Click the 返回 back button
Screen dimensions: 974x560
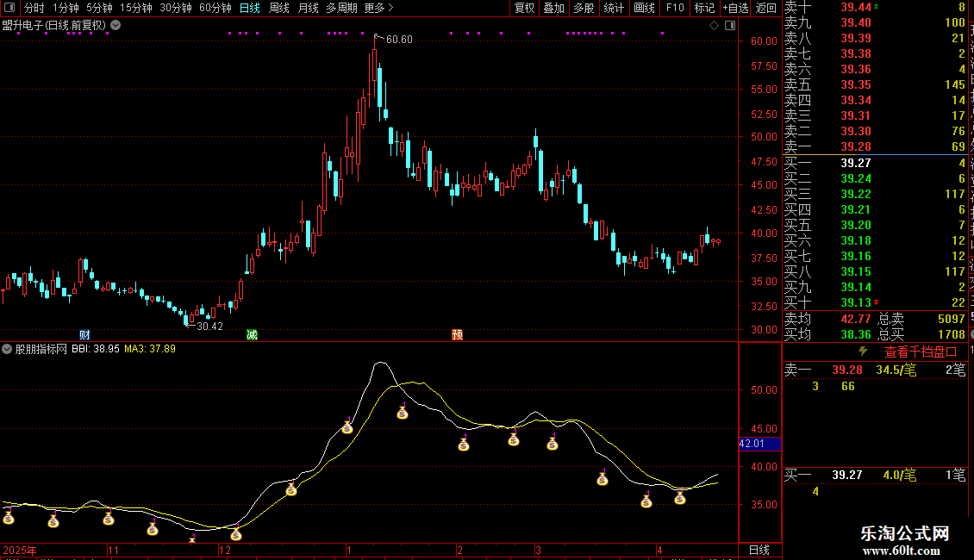pyautogui.click(x=766, y=8)
